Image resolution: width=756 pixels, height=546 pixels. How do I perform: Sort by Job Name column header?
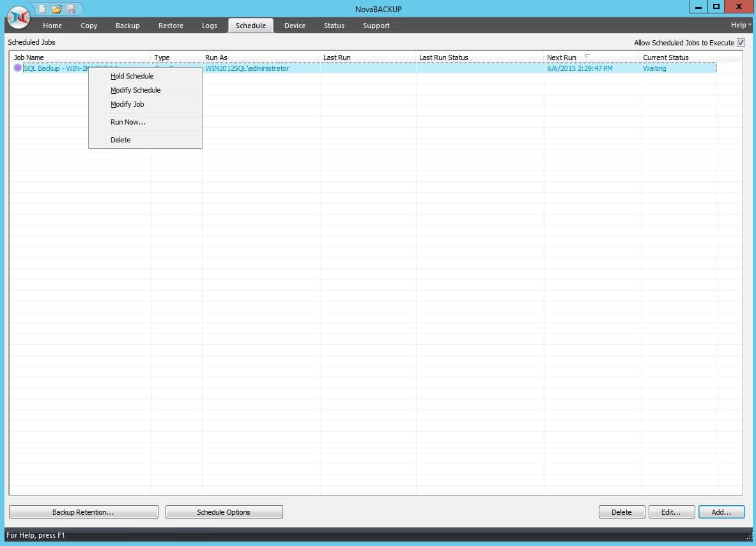coord(80,57)
